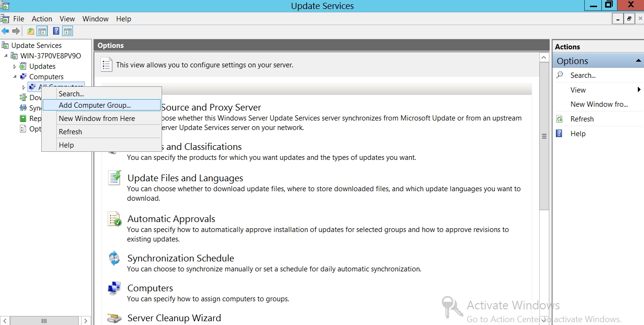Open the Update Files and Languages icon
644x325 pixels.
(x=114, y=178)
